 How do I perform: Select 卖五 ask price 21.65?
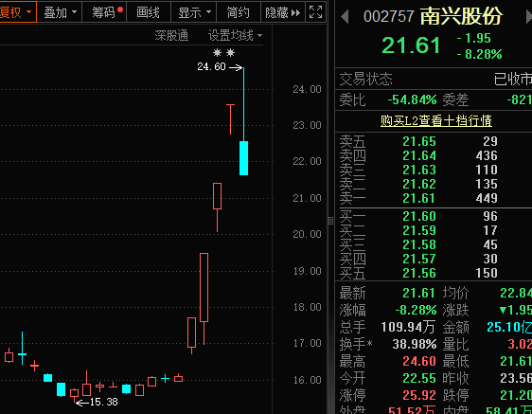coord(419,141)
